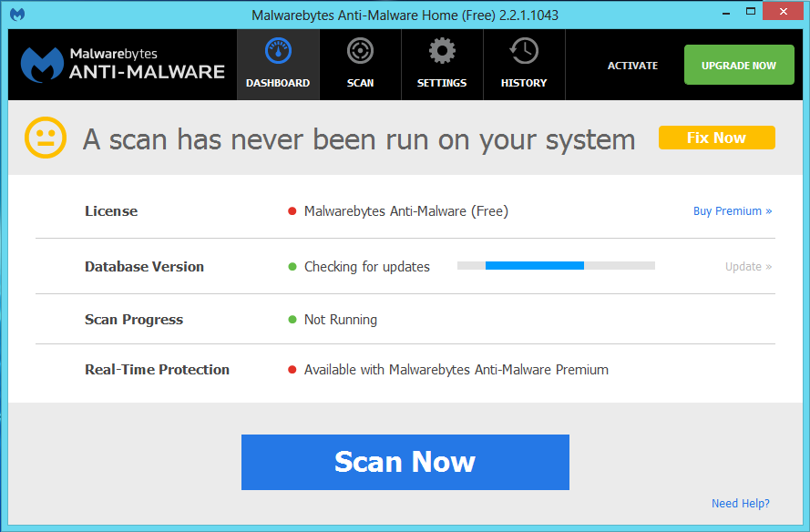Select the History tab label

524,83
